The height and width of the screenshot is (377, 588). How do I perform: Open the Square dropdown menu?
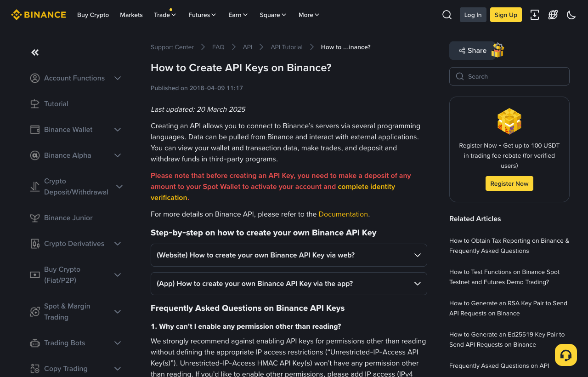[273, 15]
